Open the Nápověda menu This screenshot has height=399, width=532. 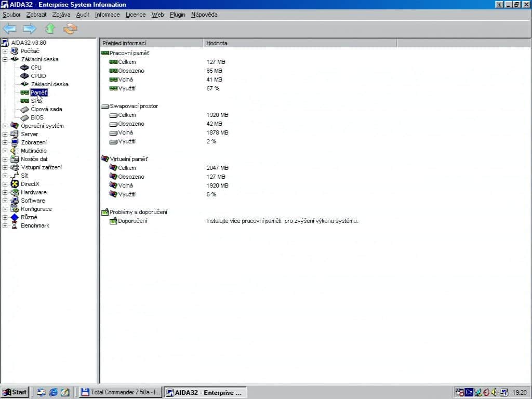point(204,15)
